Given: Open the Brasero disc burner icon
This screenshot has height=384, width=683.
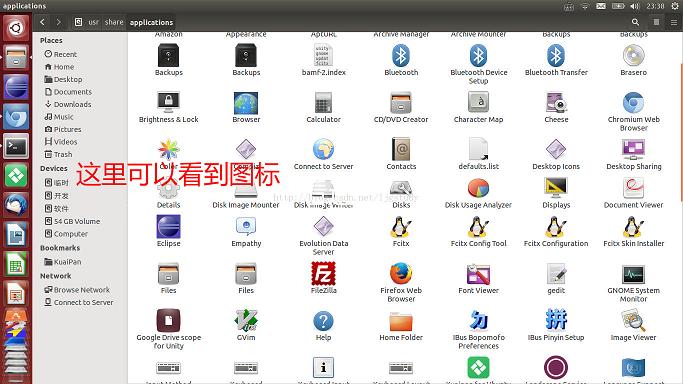Looking at the screenshot, I should pyautogui.click(x=633, y=56).
